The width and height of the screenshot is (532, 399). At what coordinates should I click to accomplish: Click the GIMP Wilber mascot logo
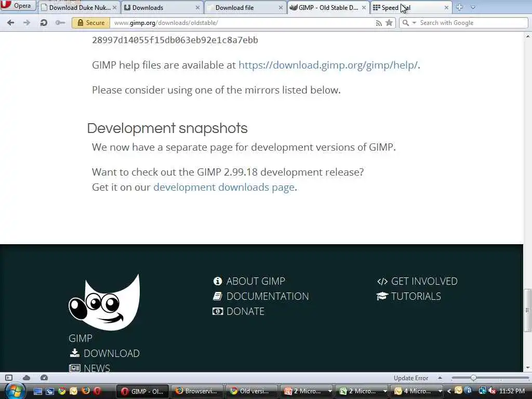coord(104,302)
